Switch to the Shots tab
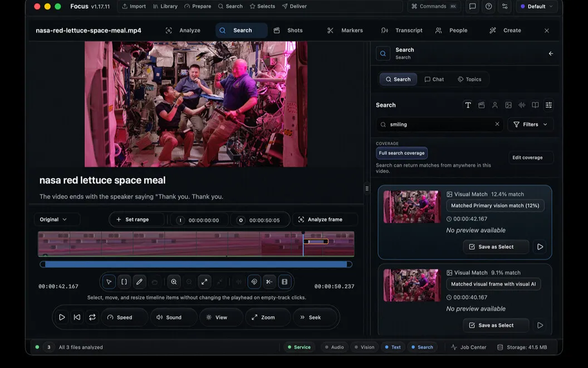Image resolution: width=588 pixels, height=368 pixels. (288, 31)
